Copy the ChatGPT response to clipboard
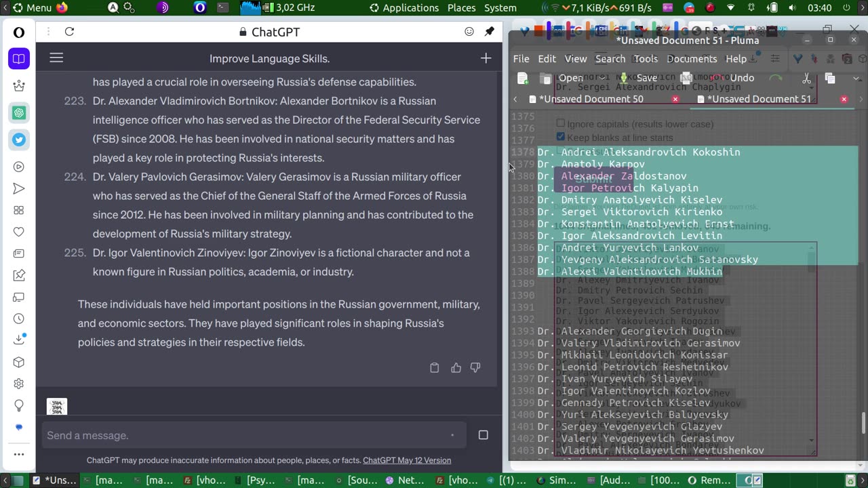This screenshot has width=868, height=488. [x=435, y=368]
